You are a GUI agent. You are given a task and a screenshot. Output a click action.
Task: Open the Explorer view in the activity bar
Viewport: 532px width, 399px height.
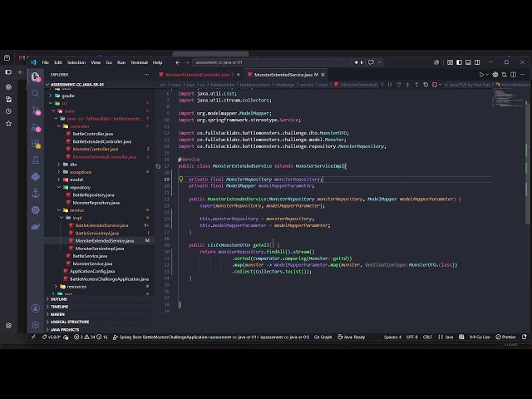(35, 77)
